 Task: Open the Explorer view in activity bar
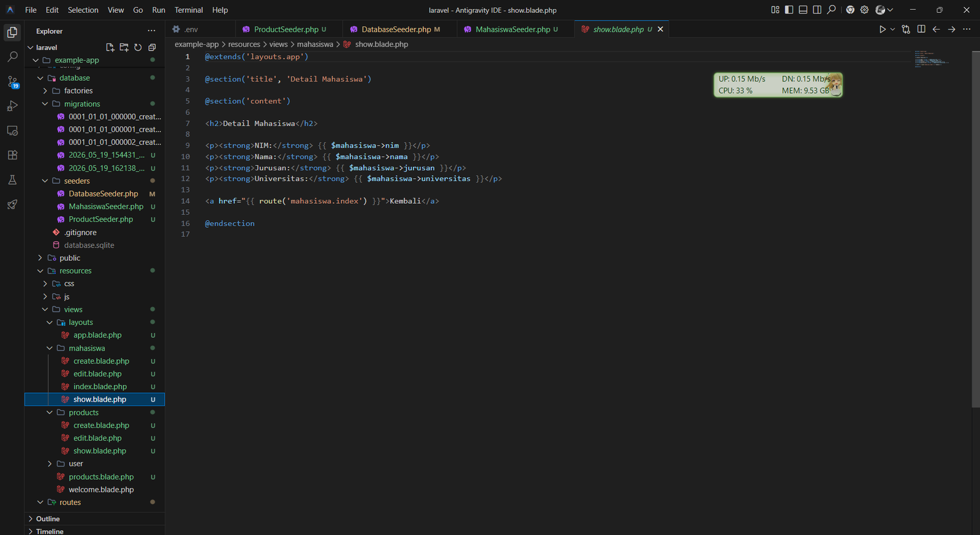(12, 32)
